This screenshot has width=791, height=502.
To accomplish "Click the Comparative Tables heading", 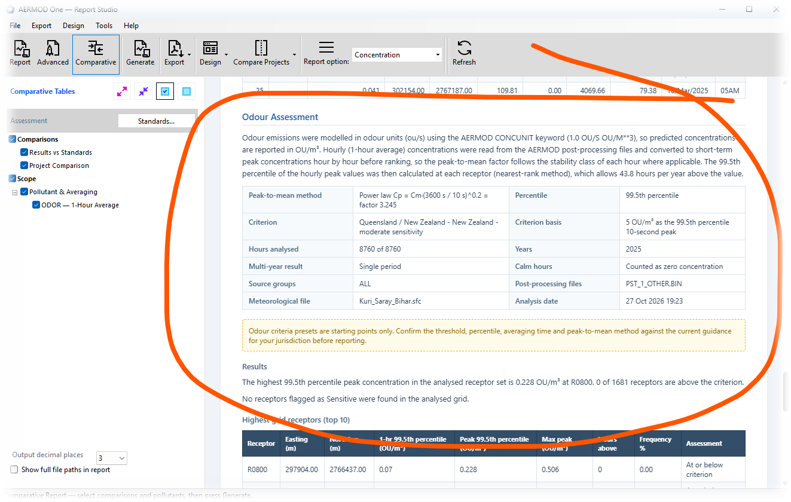I will pos(42,91).
